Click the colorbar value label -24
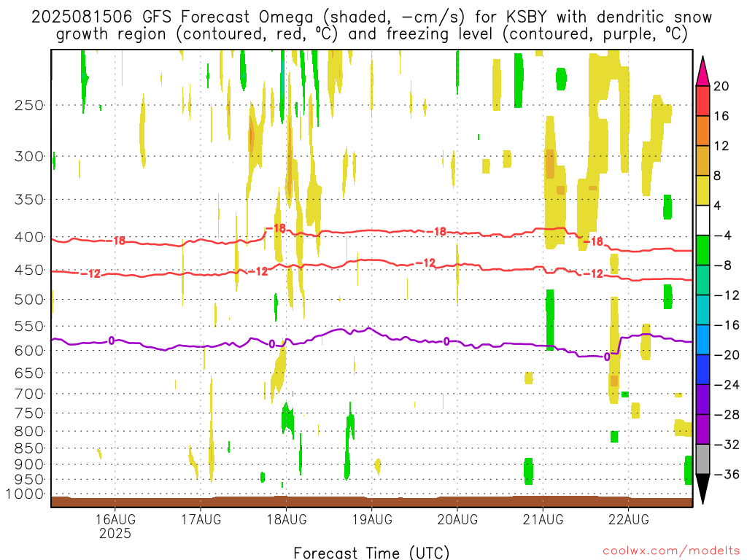Image resolution: width=747 pixels, height=560 pixels. click(x=727, y=385)
